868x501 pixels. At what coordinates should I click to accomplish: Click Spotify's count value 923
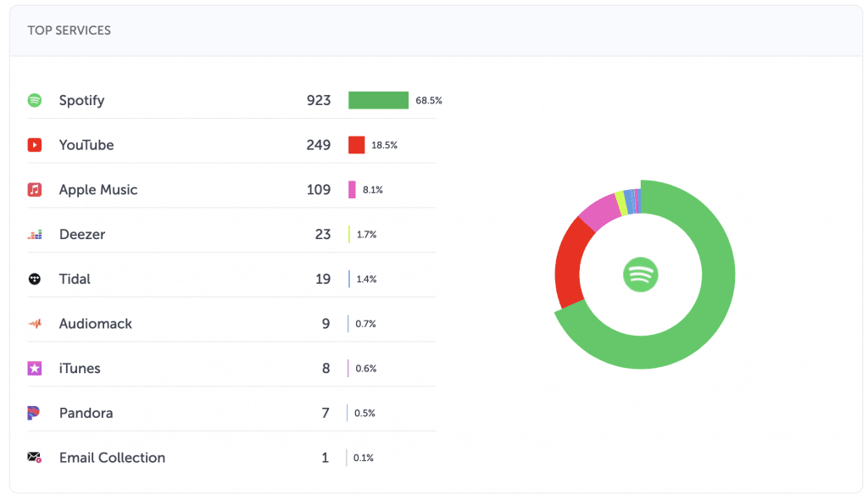click(x=319, y=100)
